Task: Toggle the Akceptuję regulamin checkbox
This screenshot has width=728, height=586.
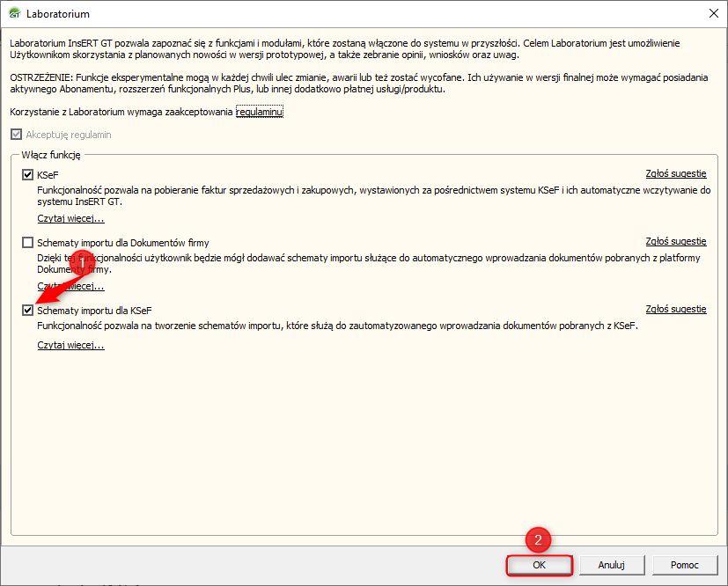Action: 16,135
